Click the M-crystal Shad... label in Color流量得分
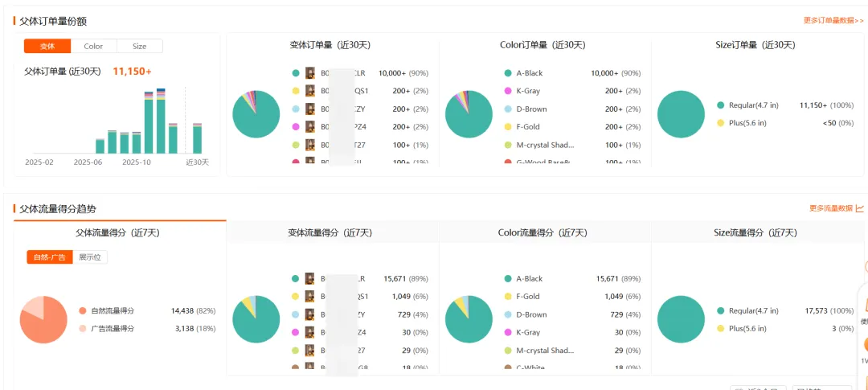868x390 pixels. point(545,351)
